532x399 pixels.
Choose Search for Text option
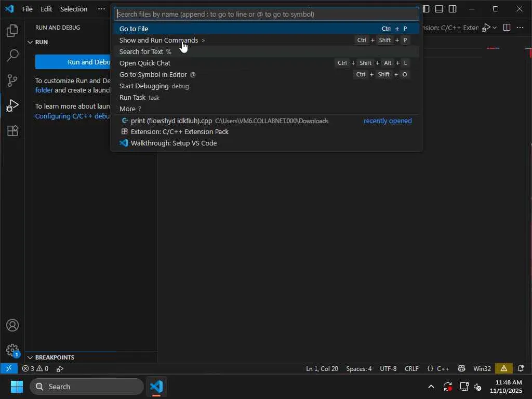click(x=267, y=51)
